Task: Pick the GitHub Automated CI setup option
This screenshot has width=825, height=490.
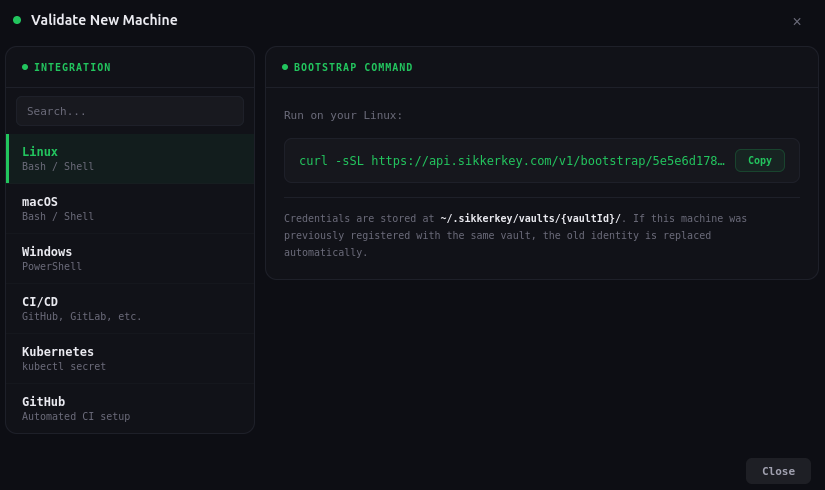Action: [130, 408]
